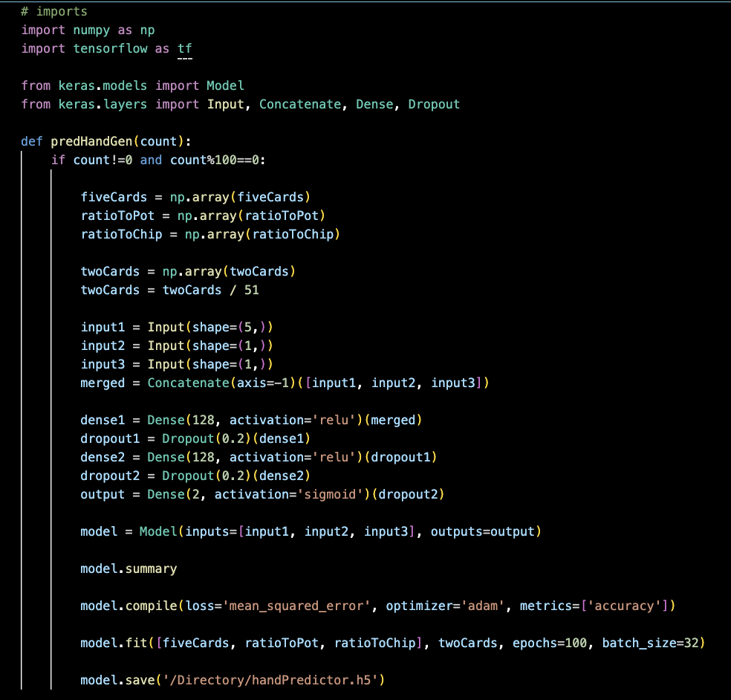The width and height of the screenshot is (731, 700).
Task: Click the number '51' divisor
Action: pyautogui.click(x=251, y=290)
